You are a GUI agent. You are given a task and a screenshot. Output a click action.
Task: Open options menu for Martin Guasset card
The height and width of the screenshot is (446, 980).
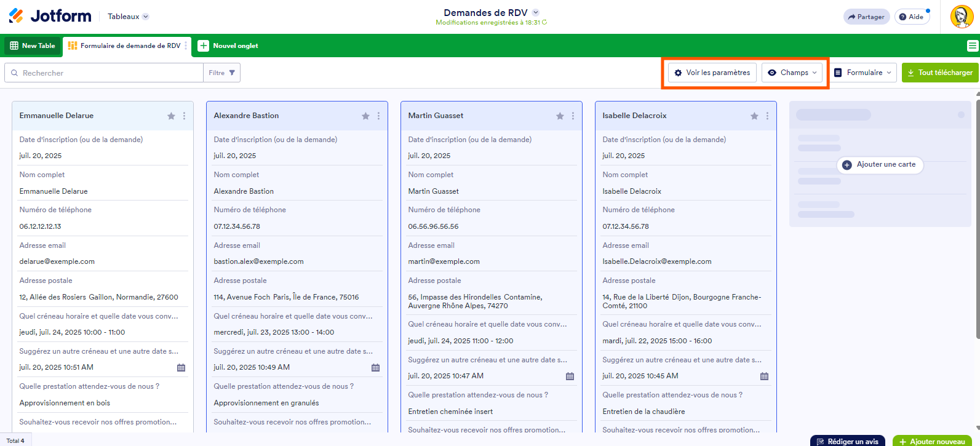[573, 116]
